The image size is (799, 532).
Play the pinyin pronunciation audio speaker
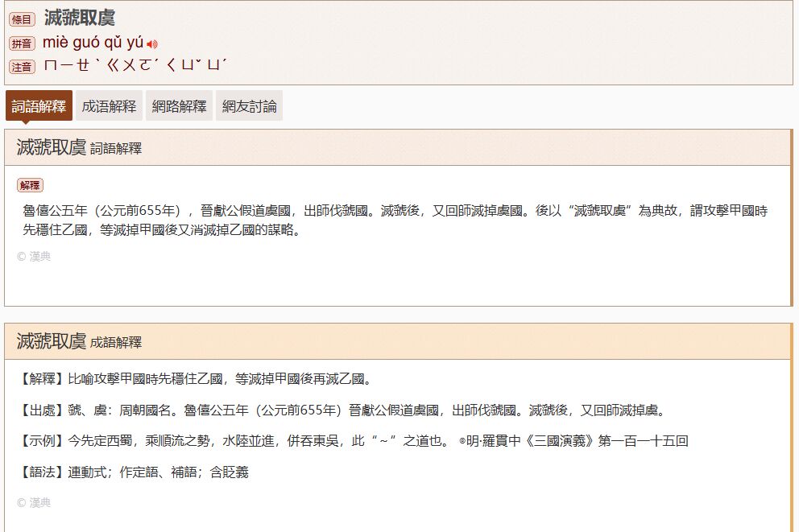point(152,44)
